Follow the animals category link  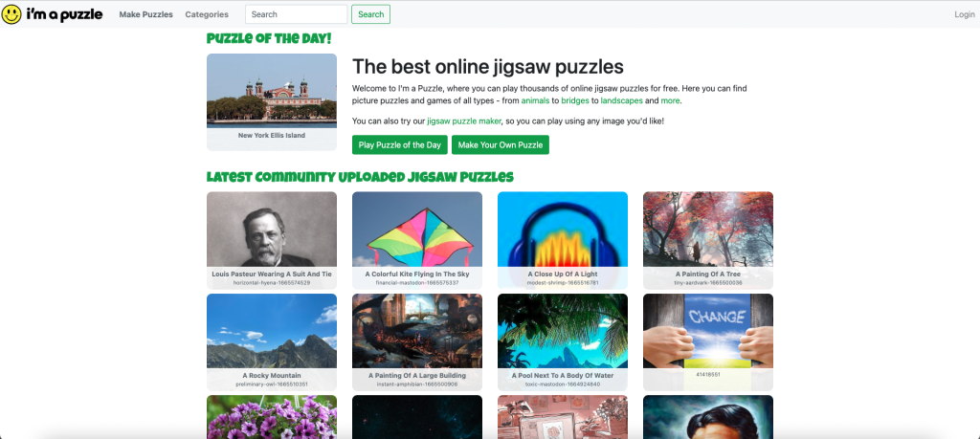click(x=535, y=100)
